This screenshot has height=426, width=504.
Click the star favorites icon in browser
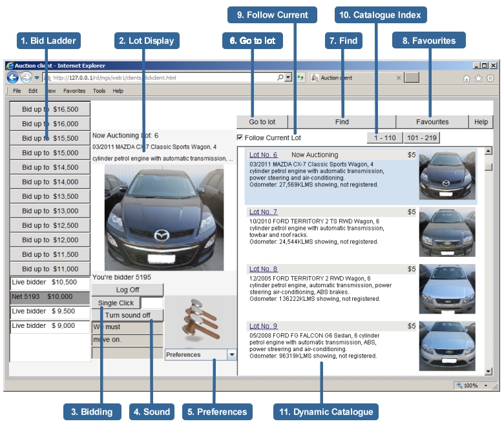click(x=478, y=78)
